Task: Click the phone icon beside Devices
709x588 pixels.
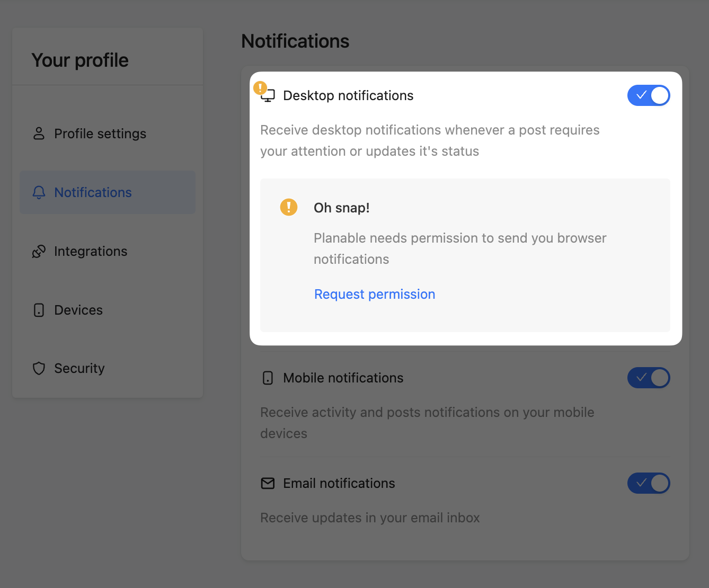Action: (x=39, y=310)
